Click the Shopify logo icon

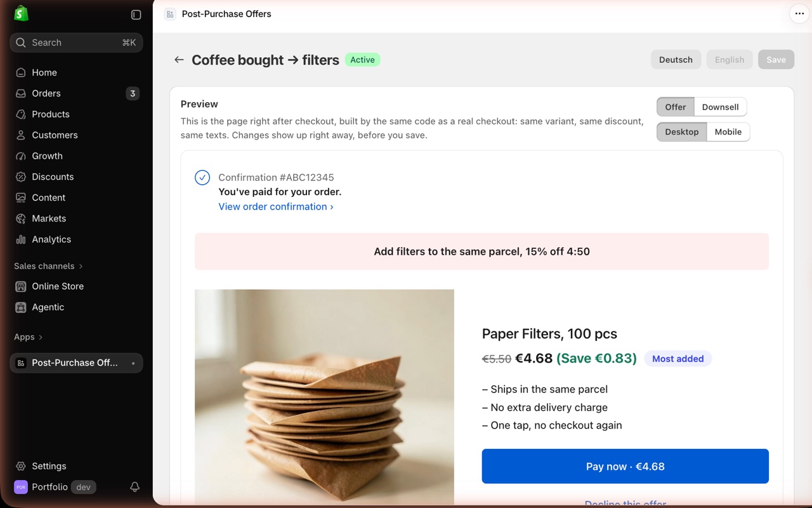pos(22,13)
